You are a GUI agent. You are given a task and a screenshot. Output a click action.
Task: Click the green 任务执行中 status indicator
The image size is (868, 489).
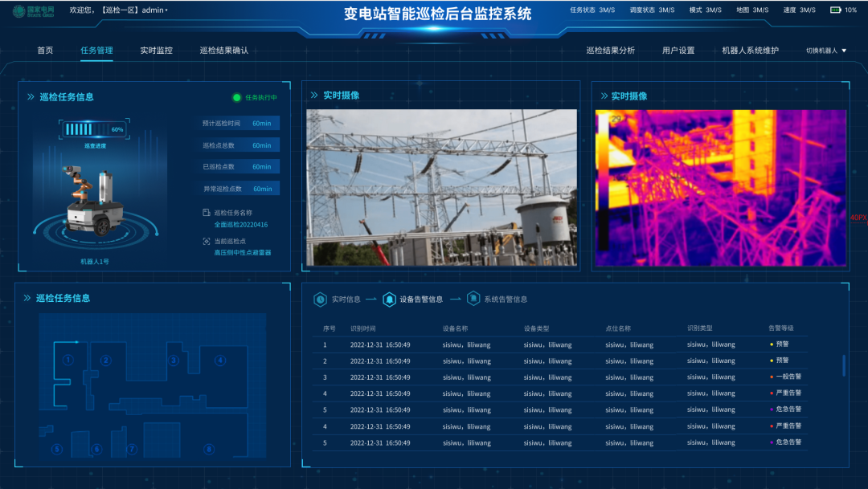(236, 98)
